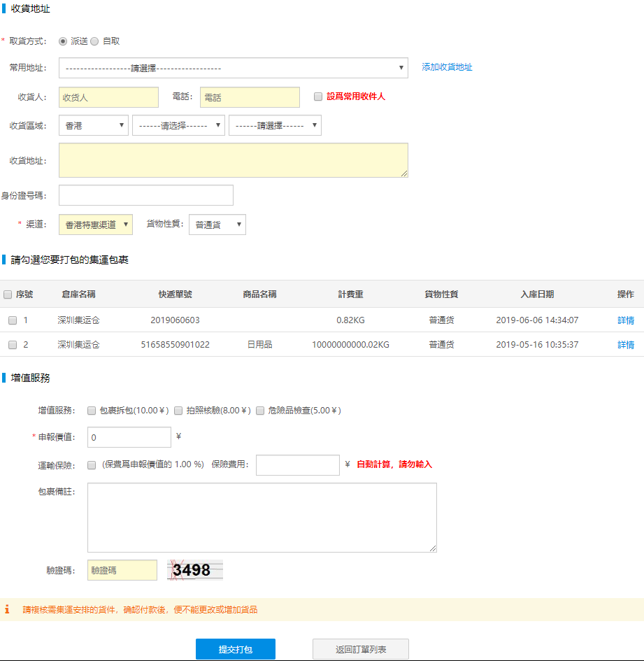This screenshot has height=661, width=644.
Task: Click the 返回訂單列表 button
Action: pos(360,649)
